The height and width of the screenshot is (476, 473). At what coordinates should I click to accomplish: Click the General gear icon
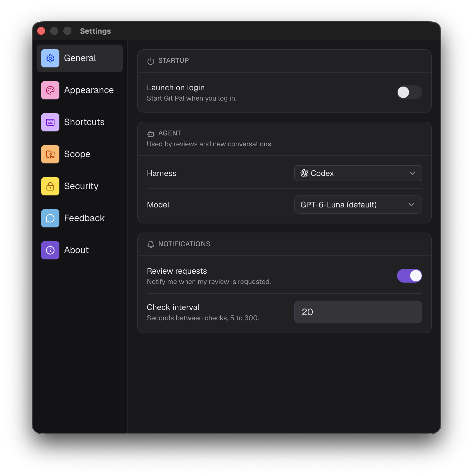(50, 58)
